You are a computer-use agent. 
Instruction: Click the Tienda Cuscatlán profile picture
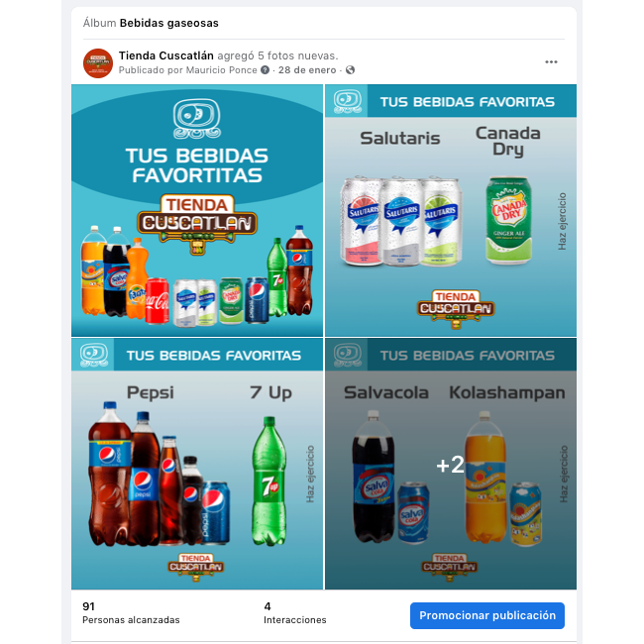98,63
